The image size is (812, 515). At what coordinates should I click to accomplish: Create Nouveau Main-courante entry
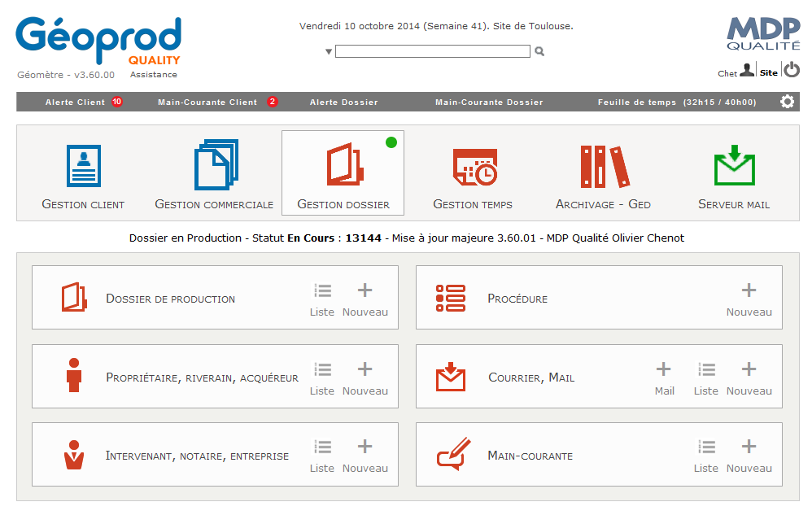749,456
